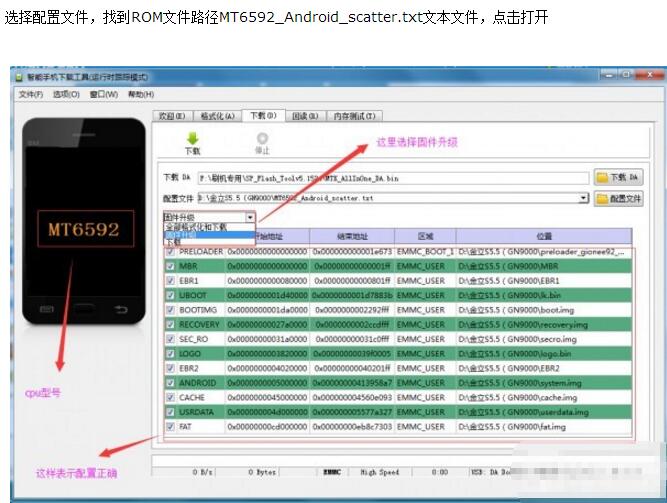The height and width of the screenshot is (503, 667).
Task: Click the fat.img location cell
Action: [544, 426]
